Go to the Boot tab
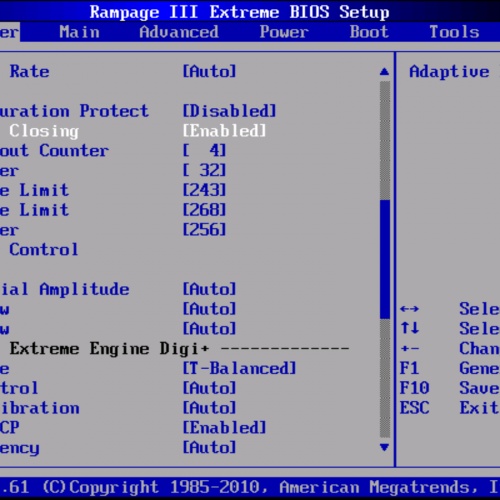500x500 pixels. coord(369,32)
